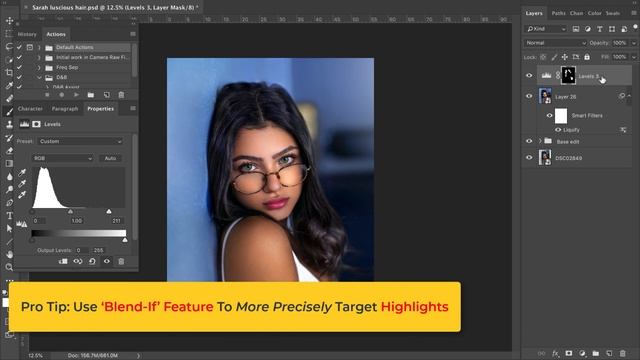
Task: Select the Eraser tool
Action: pos(9,151)
